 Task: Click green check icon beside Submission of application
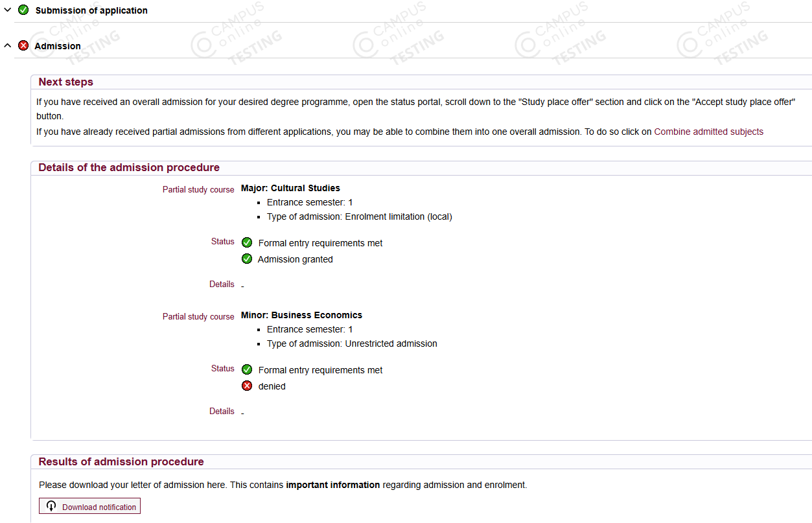[23, 10]
